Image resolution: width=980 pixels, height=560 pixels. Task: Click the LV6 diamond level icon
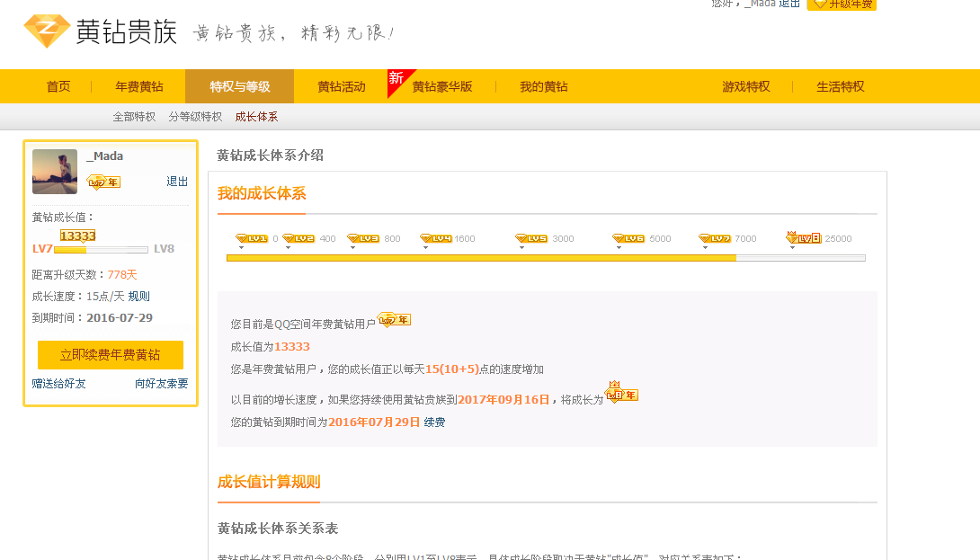tap(628, 238)
